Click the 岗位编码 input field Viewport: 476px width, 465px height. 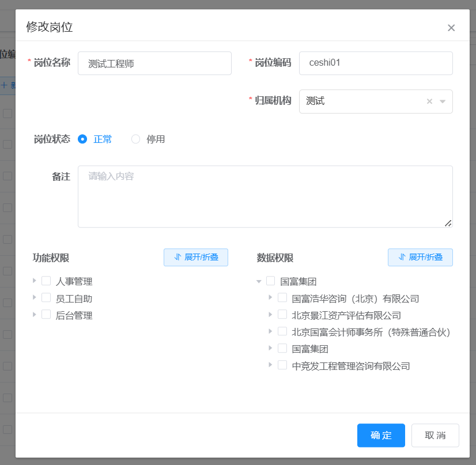[x=376, y=63]
